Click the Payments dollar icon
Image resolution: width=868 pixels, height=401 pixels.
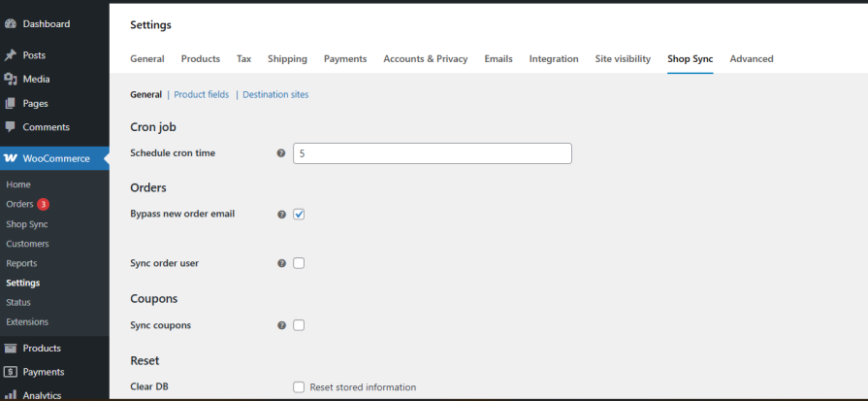pos(11,372)
